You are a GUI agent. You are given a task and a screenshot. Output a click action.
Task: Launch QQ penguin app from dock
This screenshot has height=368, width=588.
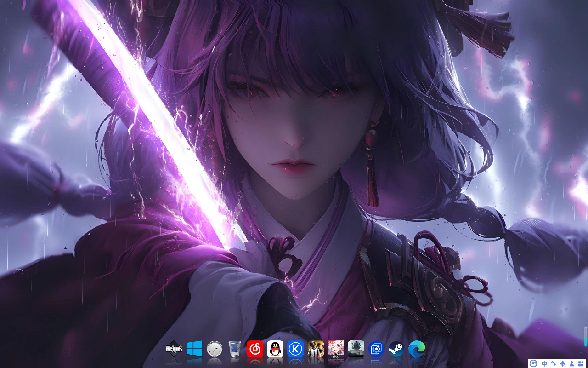click(x=275, y=349)
